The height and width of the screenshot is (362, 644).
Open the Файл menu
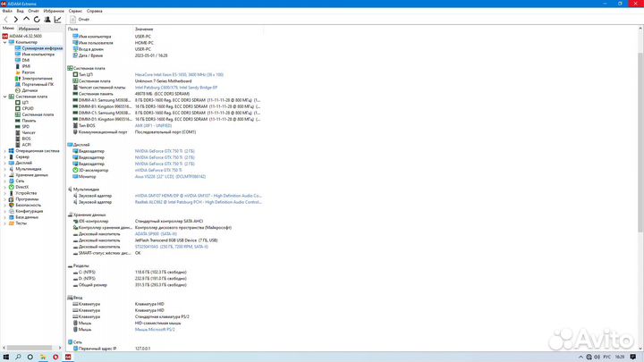click(x=7, y=11)
